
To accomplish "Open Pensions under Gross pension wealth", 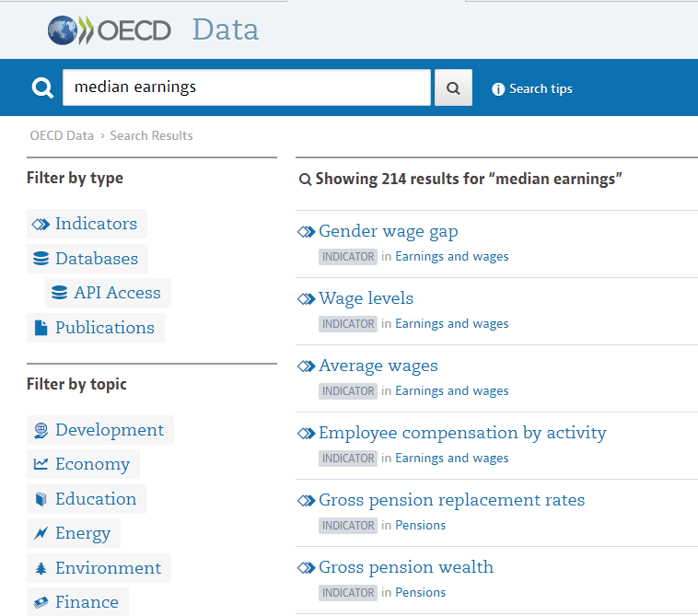I will [x=420, y=593].
